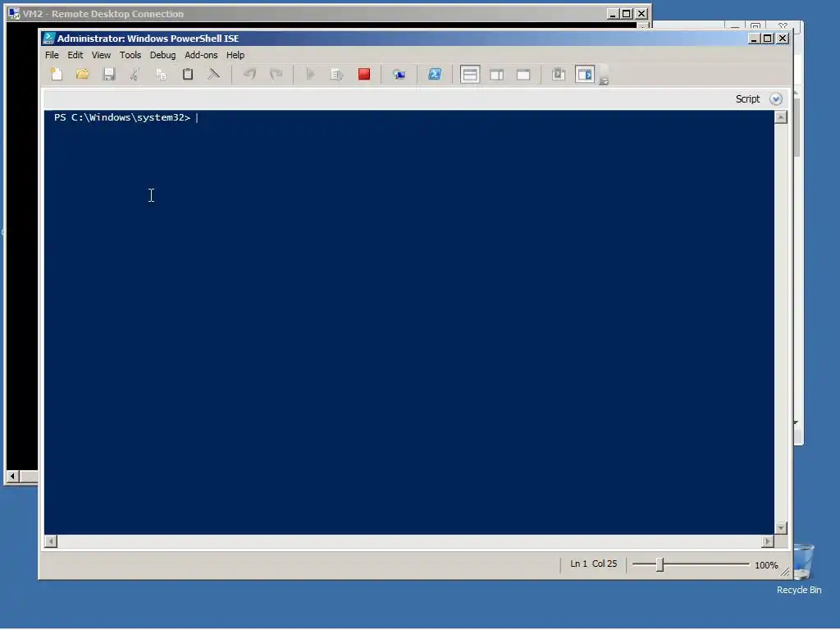
Task: Click the zoom slider handle
Action: (660, 564)
